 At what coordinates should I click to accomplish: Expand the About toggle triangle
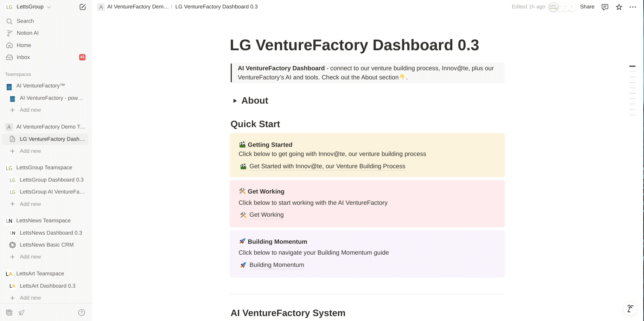(235, 101)
